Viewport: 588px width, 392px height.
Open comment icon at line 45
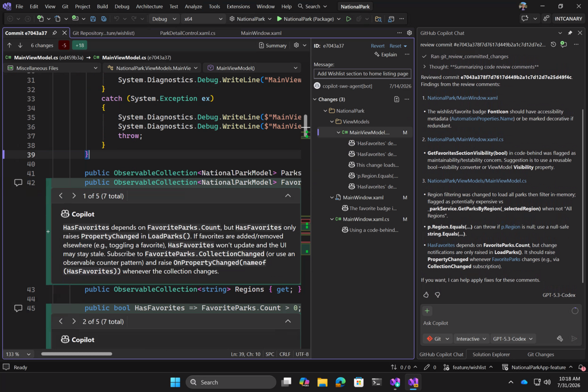tap(18, 308)
